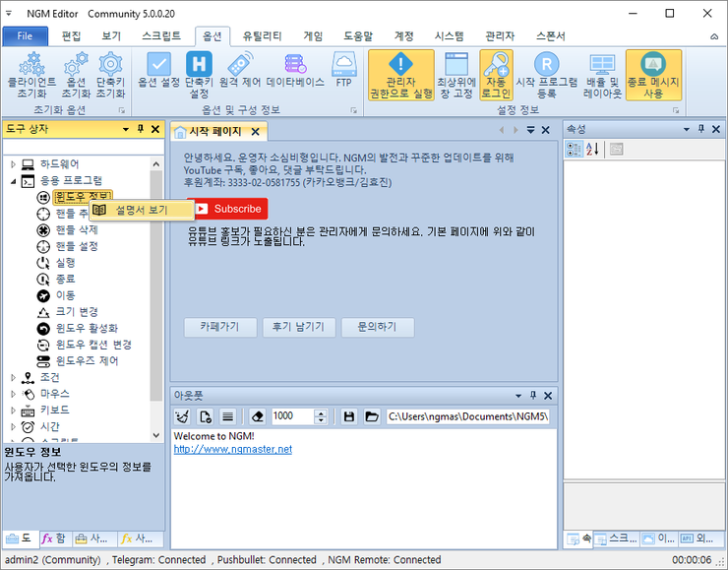
Task: Increase output line count stepper
Action: point(321,412)
